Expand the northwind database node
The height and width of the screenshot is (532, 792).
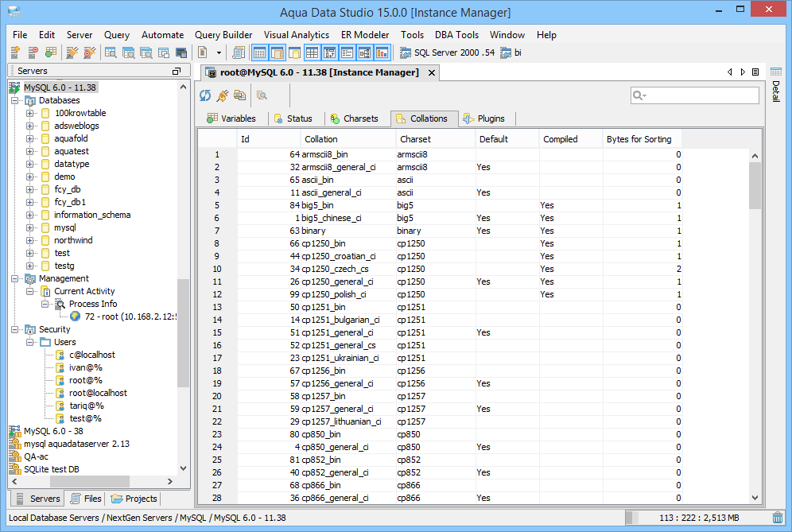pos(29,240)
